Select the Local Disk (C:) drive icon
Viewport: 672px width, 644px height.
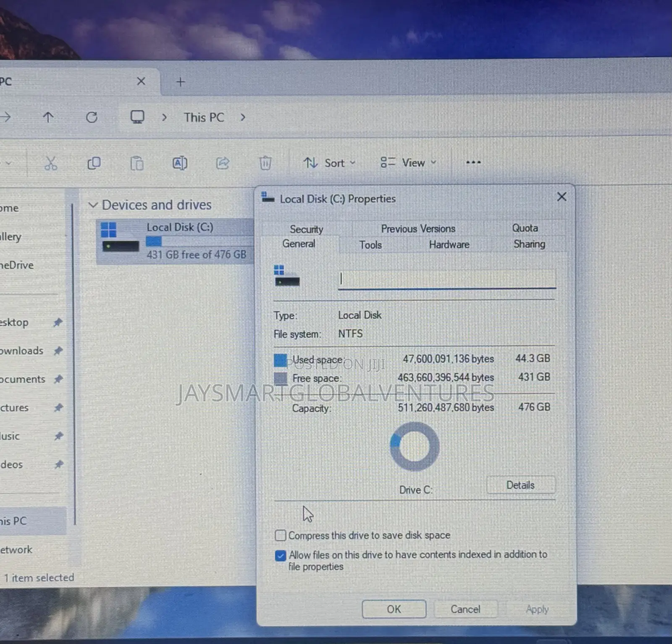[120, 238]
